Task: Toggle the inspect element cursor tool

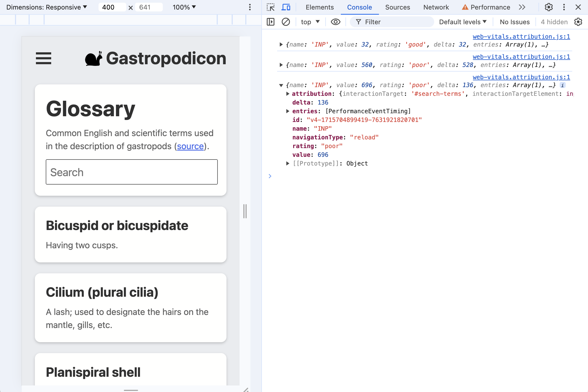Action: [271, 7]
